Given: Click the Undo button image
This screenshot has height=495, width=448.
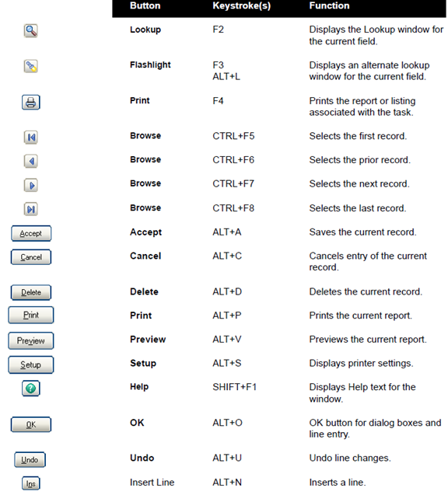Looking at the screenshot, I should (x=30, y=460).
